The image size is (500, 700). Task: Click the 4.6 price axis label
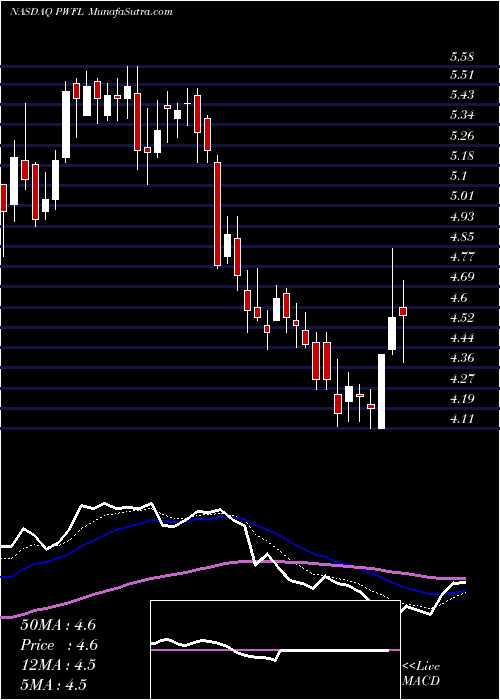coord(458,297)
